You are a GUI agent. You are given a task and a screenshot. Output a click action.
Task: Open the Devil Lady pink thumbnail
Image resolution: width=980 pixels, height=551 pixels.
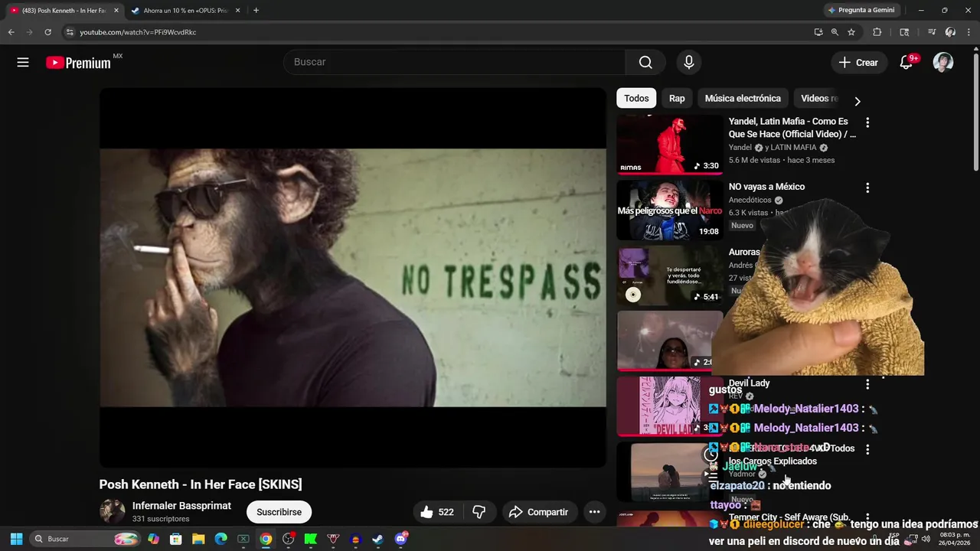[670, 406]
